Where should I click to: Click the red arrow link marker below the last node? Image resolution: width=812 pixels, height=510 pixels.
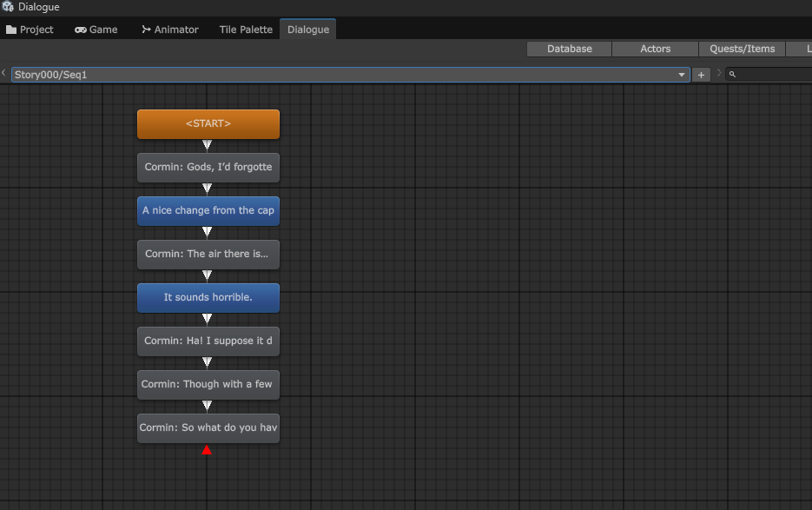[207, 449]
